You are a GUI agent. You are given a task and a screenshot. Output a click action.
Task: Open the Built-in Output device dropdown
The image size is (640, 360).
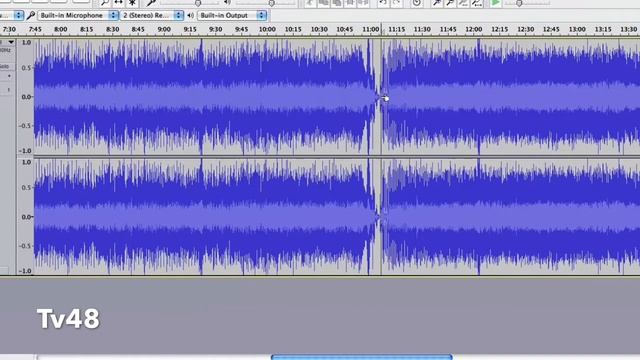click(x=232, y=16)
